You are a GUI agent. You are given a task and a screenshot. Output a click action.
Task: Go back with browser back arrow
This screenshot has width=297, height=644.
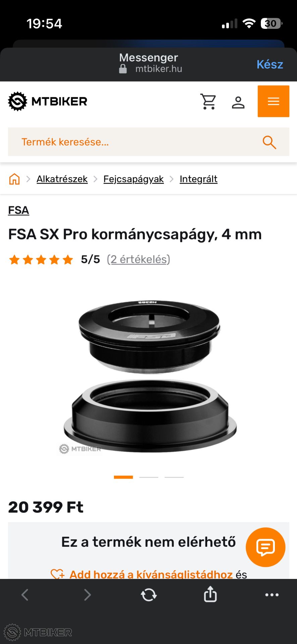pyautogui.click(x=25, y=595)
